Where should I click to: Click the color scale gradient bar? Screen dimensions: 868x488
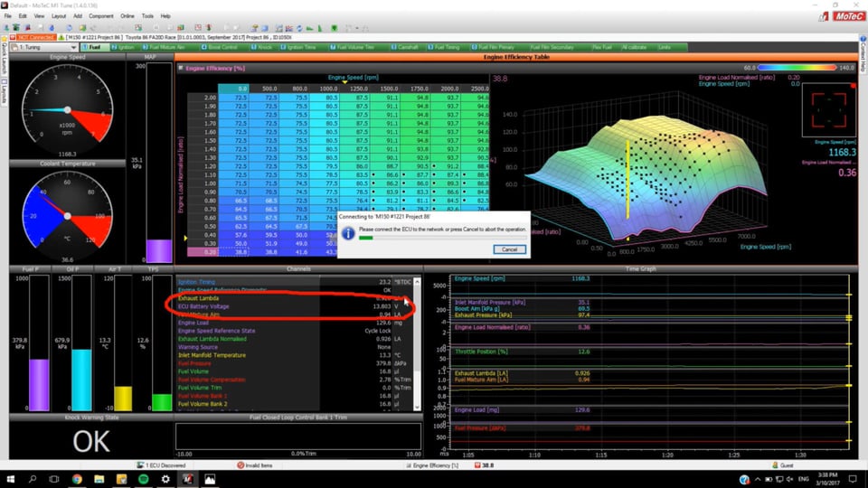797,68
